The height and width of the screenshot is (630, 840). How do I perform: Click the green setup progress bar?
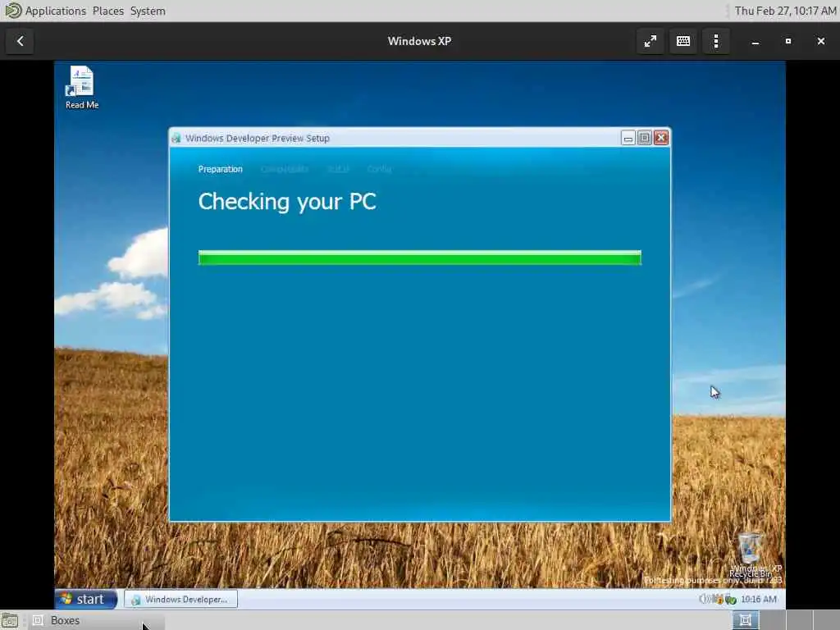point(419,258)
